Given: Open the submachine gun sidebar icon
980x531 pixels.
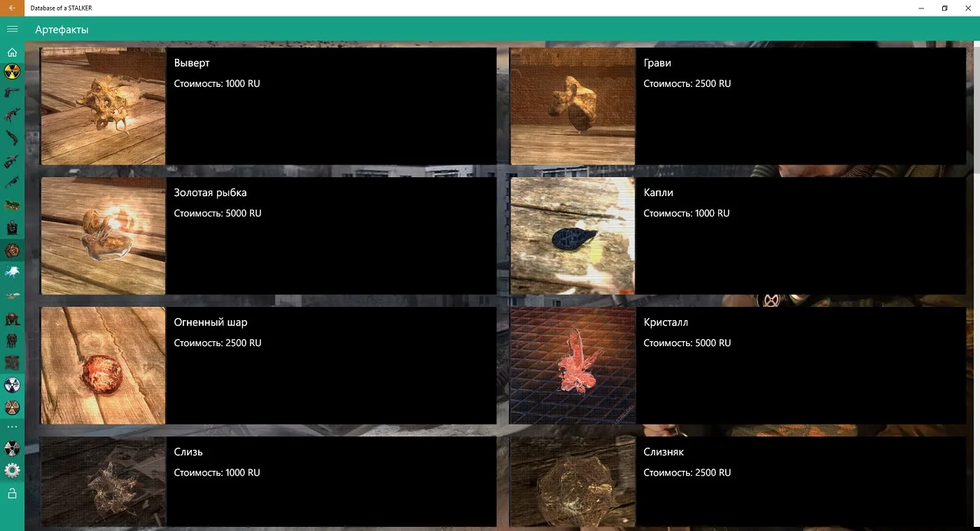Looking at the screenshot, I should tap(12, 183).
